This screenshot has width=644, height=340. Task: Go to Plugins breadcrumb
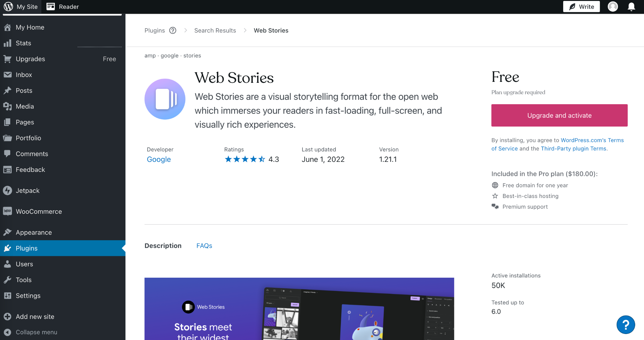point(155,31)
